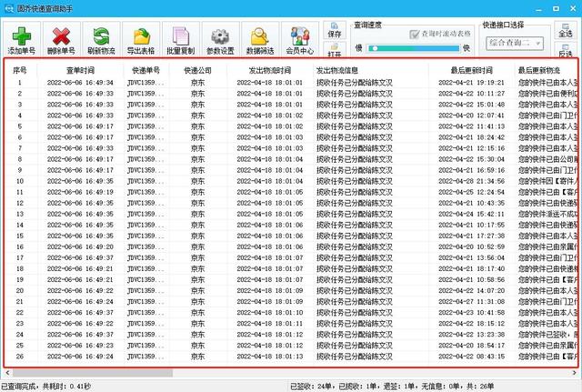Click the app logo in title bar
The width and height of the screenshot is (582, 392).
pos(8,8)
